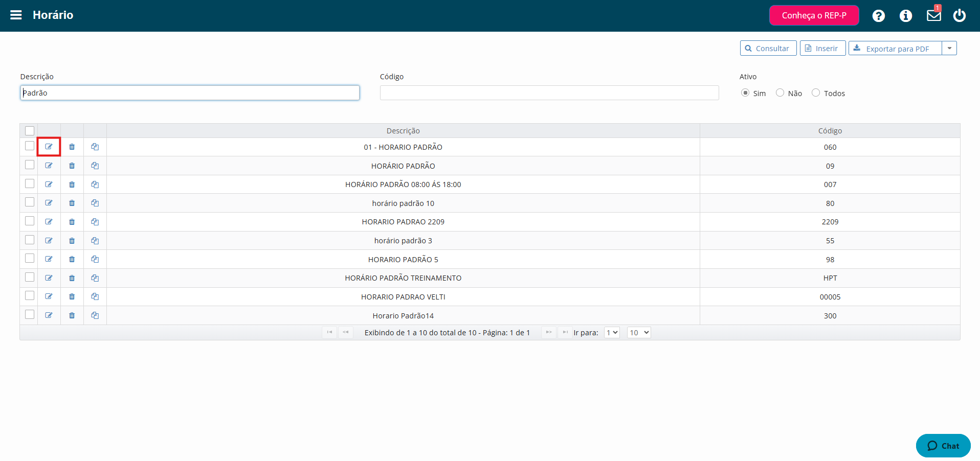Click the HORÁRIO PADRÃO TREINAMENTO description cell
Viewport: 980px width, 461px height.
403,278
